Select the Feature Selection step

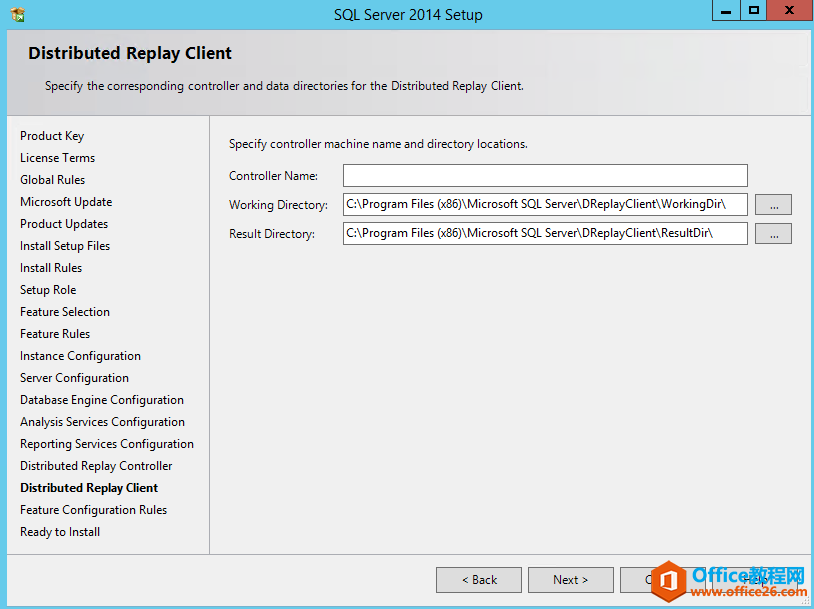point(65,312)
